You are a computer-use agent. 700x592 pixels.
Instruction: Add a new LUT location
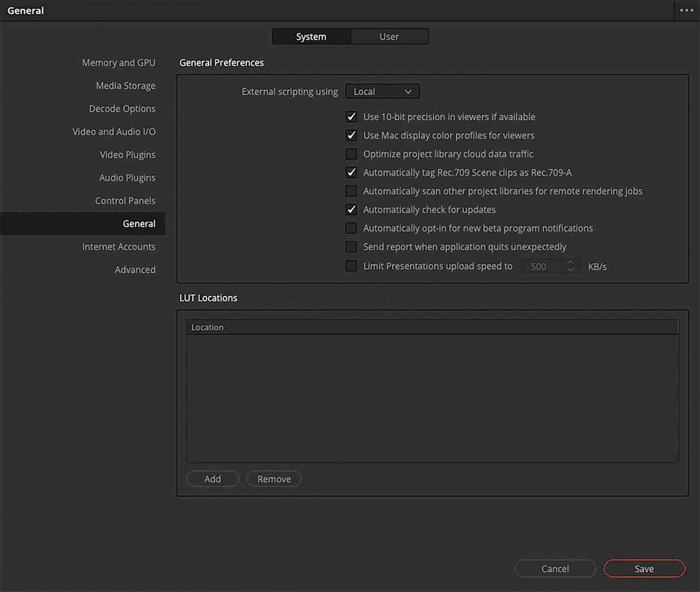click(x=213, y=479)
